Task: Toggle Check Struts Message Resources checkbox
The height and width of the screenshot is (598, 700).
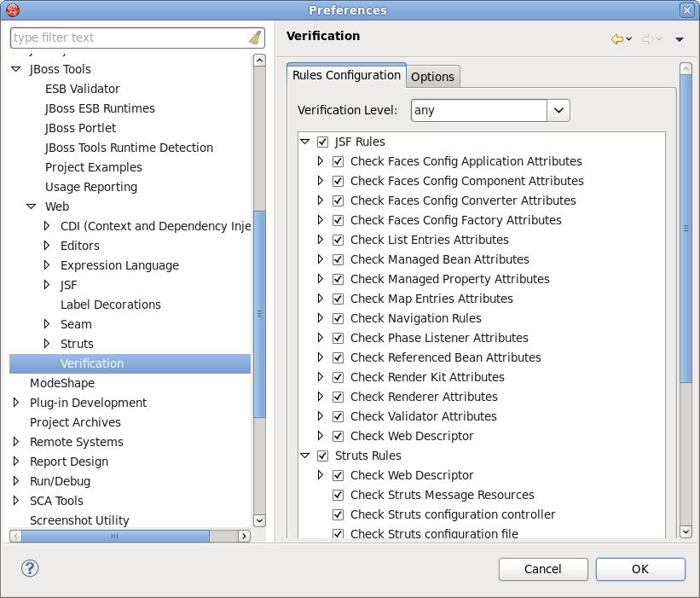Action: pos(338,496)
